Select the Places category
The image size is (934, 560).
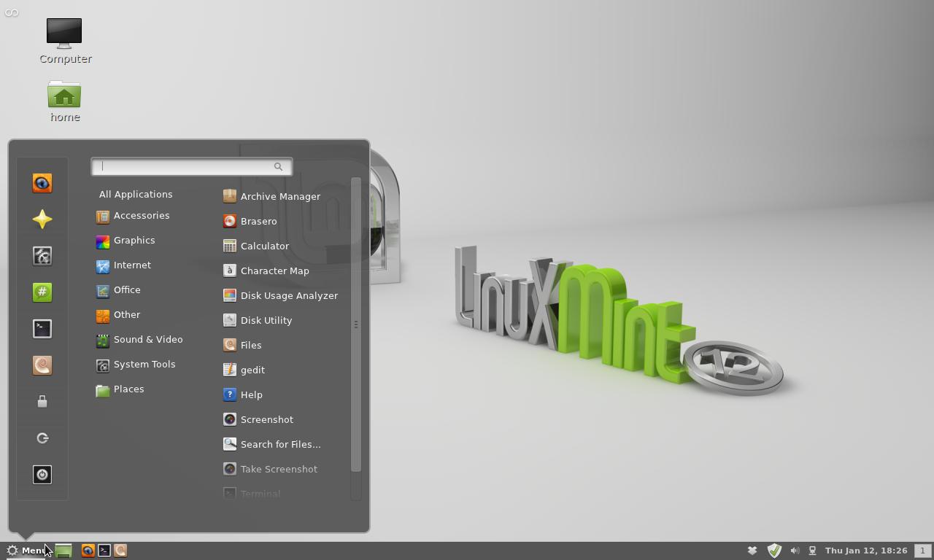click(x=120, y=389)
